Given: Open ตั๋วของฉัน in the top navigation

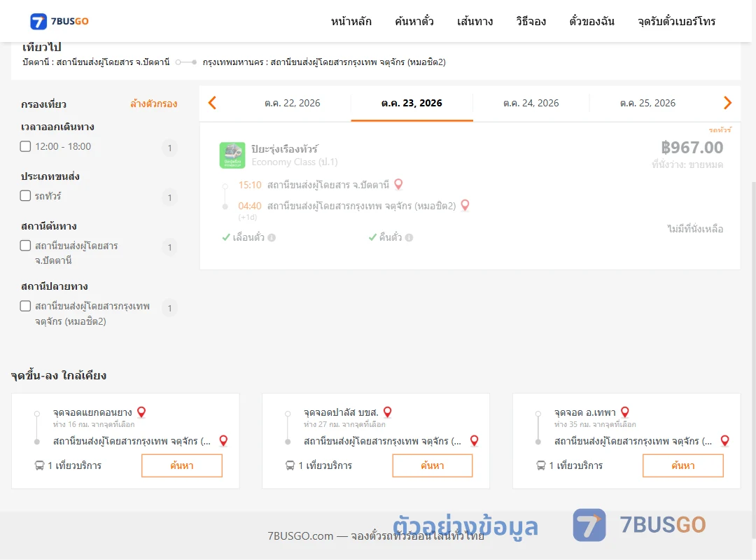Looking at the screenshot, I should click(x=591, y=21).
